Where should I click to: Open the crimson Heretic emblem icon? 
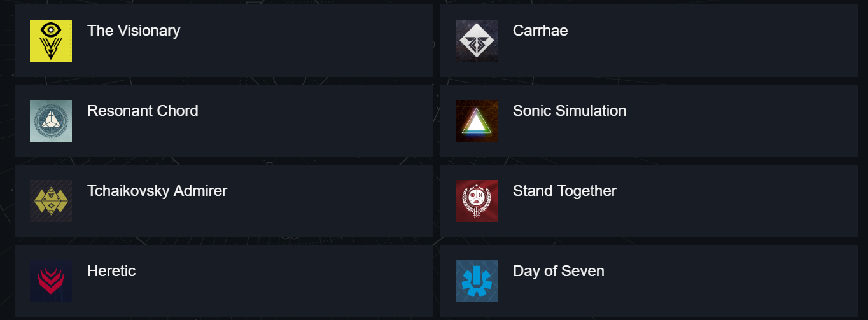click(51, 281)
